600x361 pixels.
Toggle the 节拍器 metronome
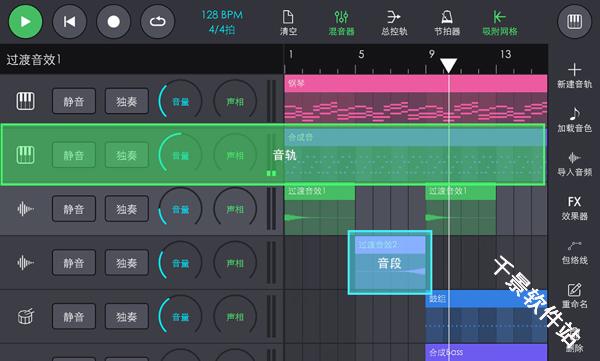[447, 23]
